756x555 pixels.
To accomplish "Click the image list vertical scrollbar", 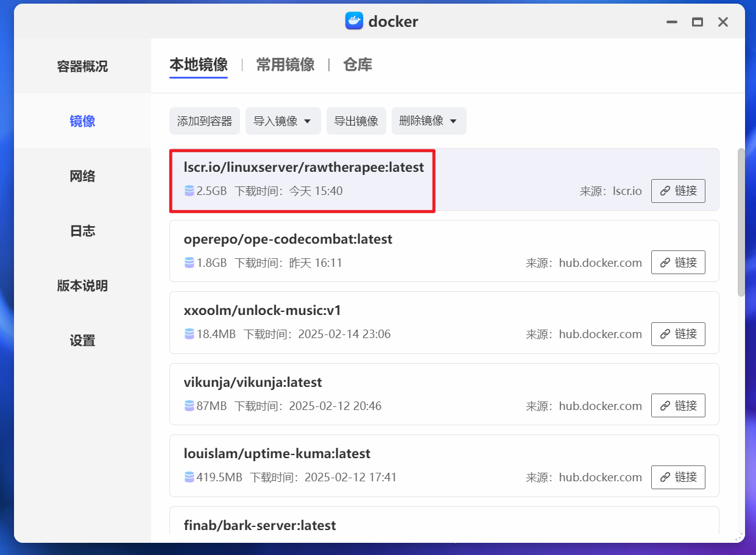I will (741, 222).
